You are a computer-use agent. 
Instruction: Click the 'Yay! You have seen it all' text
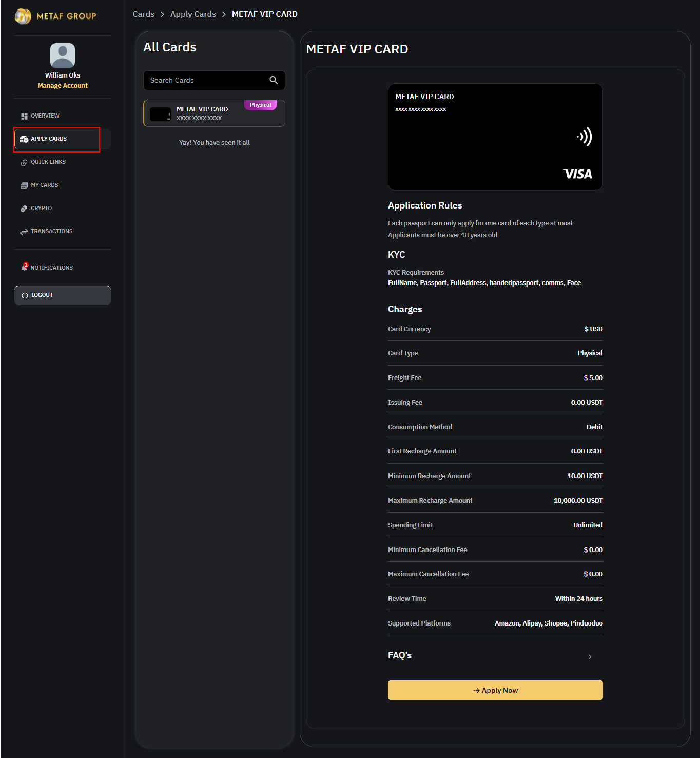coord(214,143)
